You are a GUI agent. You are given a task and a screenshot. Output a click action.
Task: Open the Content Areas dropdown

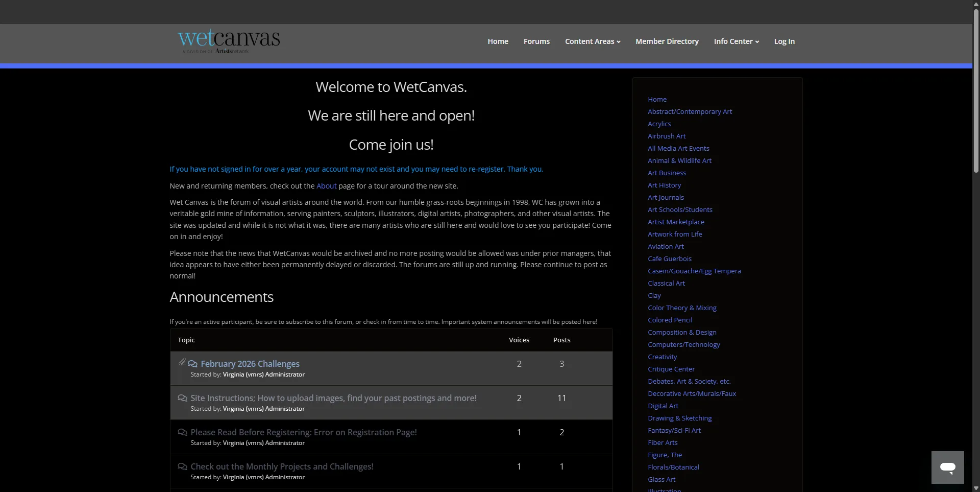click(593, 41)
